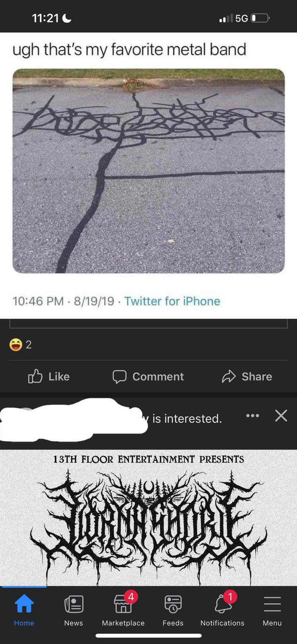Dismiss the 'is interested' event post
Viewport: 297px width, 644px height.
pos(281,415)
